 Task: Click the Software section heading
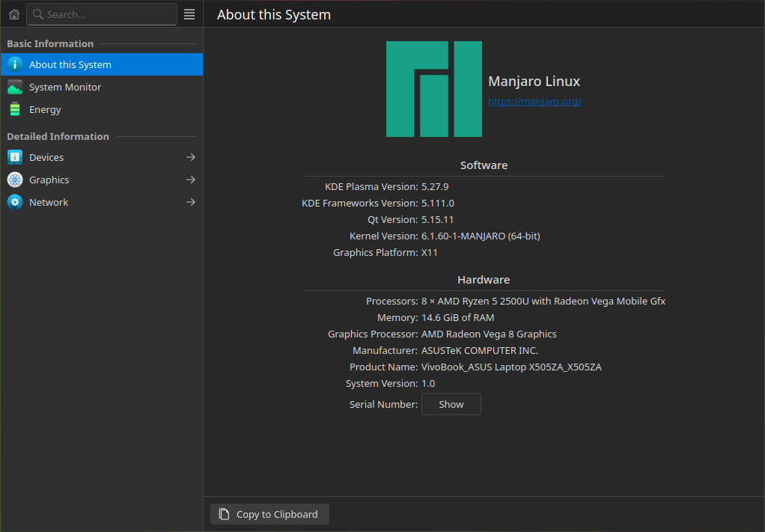[484, 165]
